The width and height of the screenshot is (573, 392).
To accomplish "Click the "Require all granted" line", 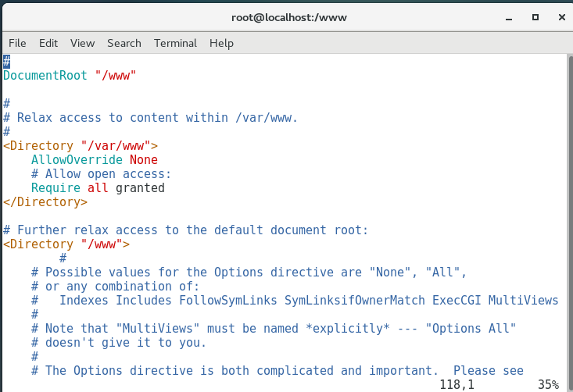I will (98, 188).
